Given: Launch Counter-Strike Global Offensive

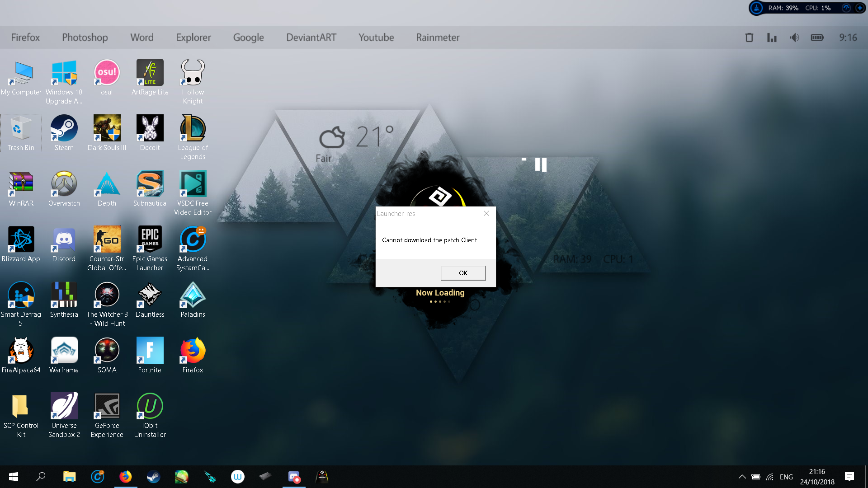Looking at the screenshot, I should pos(106,239).
